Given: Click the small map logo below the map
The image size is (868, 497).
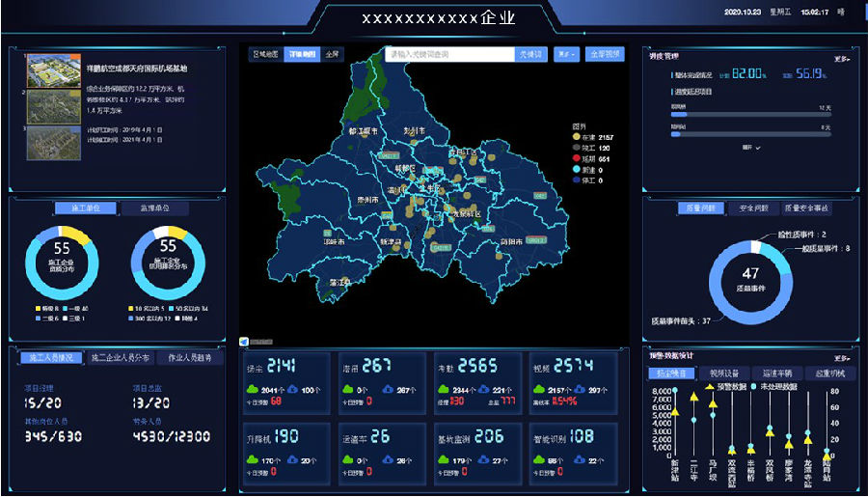Looking at the screenshot, I should (x=244, y=341).
